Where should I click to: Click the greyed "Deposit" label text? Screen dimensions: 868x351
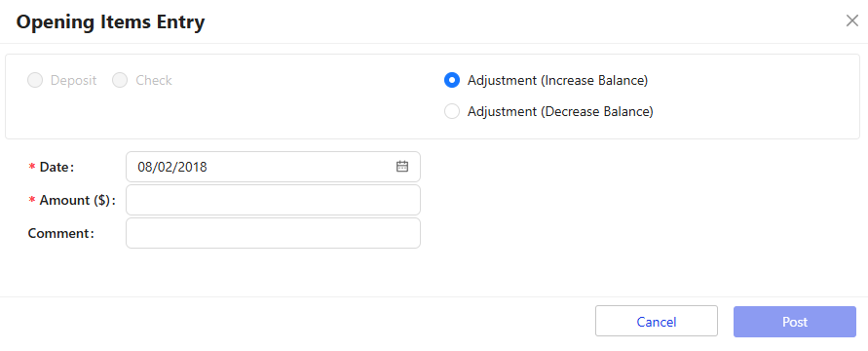tap(74, 80)
